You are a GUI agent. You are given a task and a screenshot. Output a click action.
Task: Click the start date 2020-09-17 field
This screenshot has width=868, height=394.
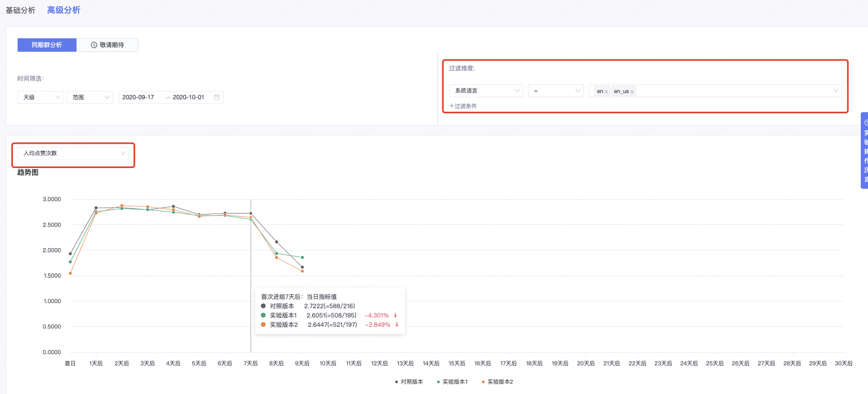pos(138,97)
